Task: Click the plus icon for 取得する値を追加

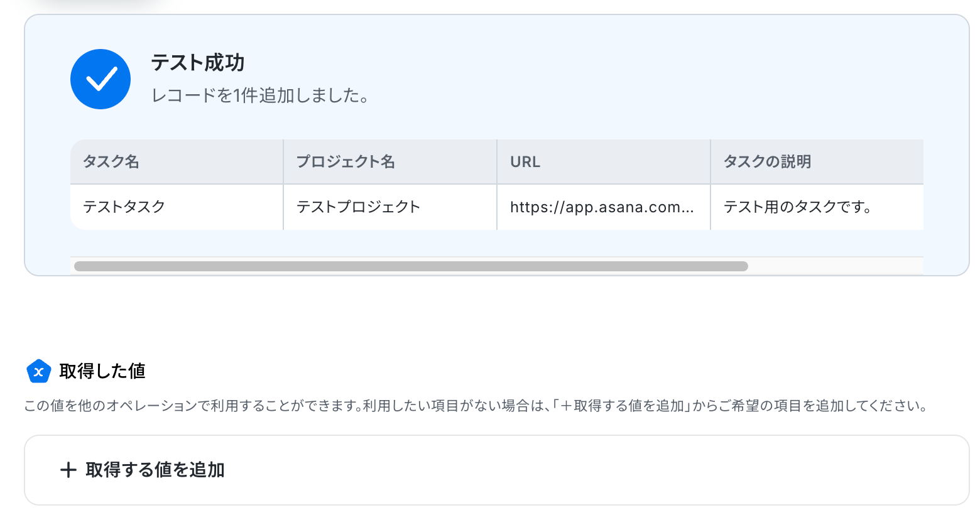Action: (68, 470)
